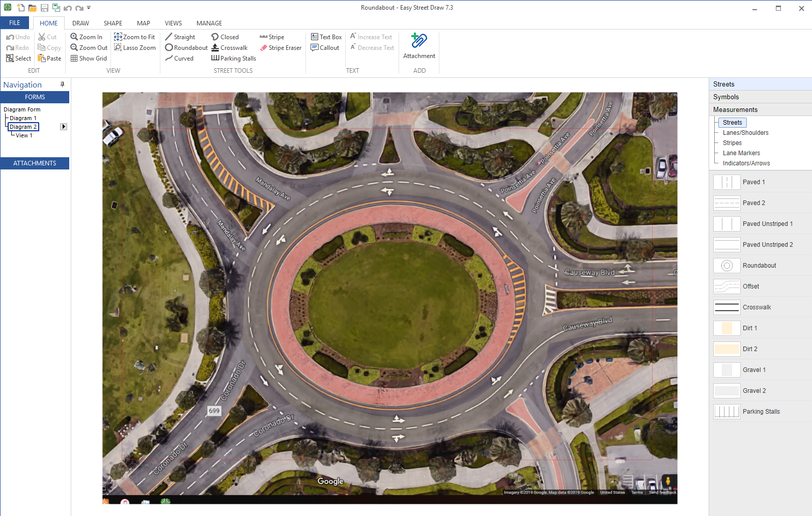Select the Curved street tool

(179, 59)
